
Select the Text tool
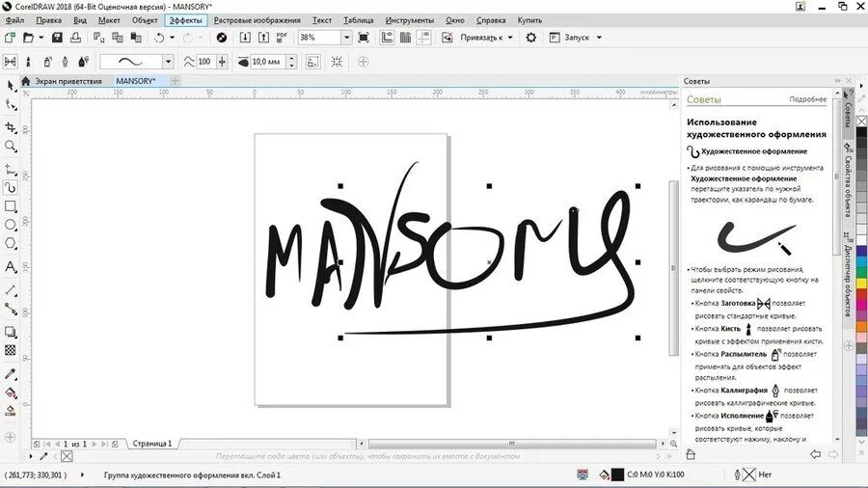(x=10, y=267)
